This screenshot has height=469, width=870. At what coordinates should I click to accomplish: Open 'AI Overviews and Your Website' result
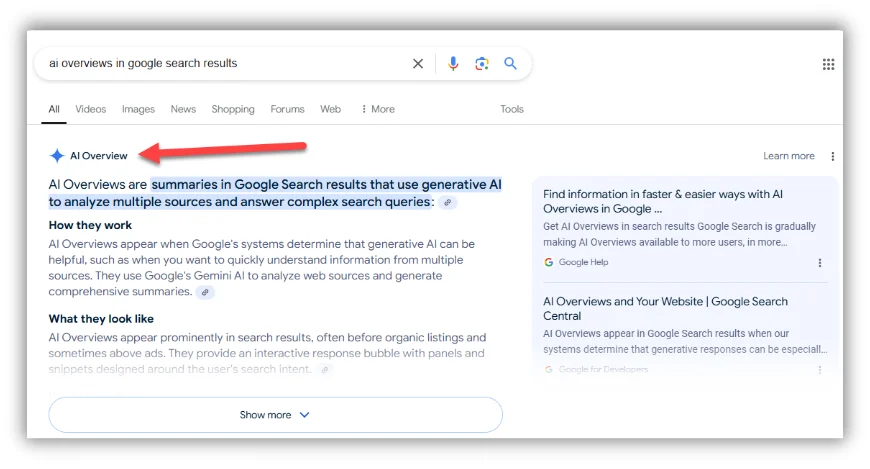pos(665,309)
